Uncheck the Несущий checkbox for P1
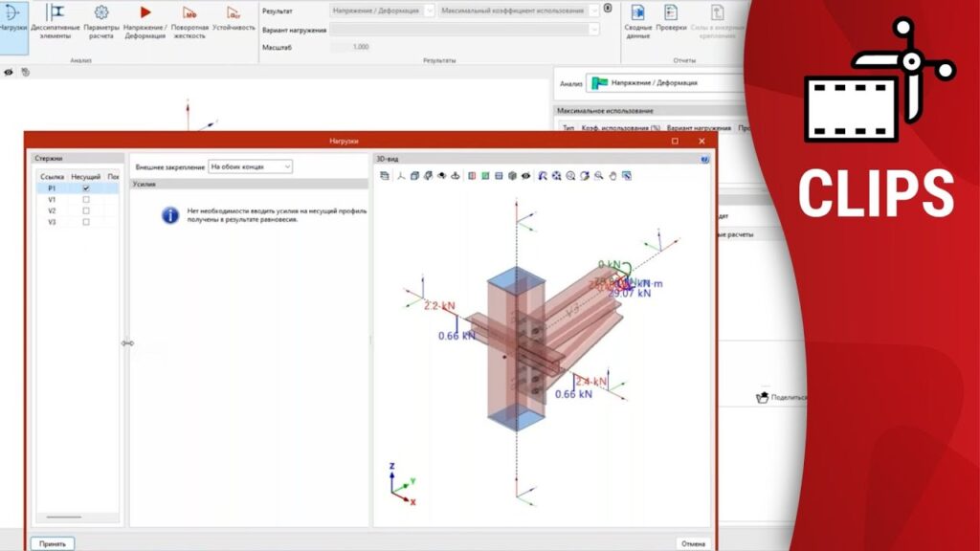The image size is (980, 551). 86,189
